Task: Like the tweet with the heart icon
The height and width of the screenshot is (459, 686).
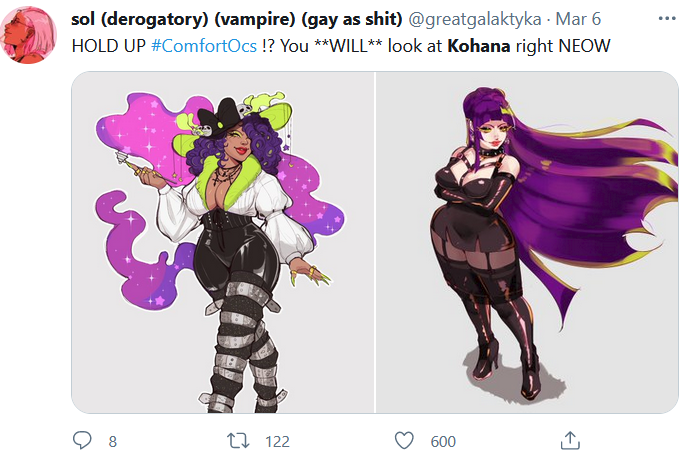Action: [x=404, y=441]
